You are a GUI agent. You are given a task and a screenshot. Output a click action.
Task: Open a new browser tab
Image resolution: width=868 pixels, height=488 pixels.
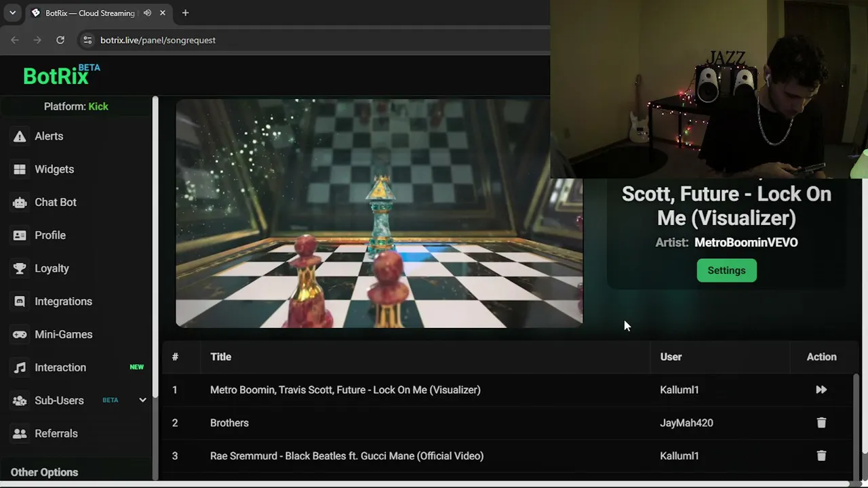coord(185,13)
